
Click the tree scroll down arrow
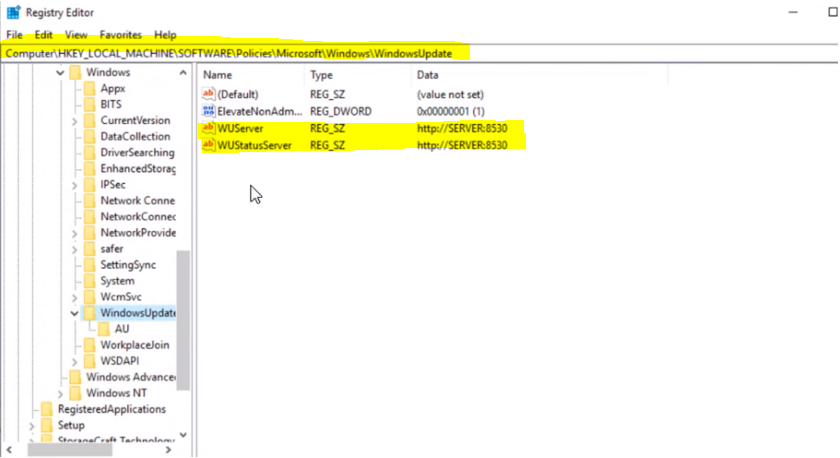coord(183,434)
